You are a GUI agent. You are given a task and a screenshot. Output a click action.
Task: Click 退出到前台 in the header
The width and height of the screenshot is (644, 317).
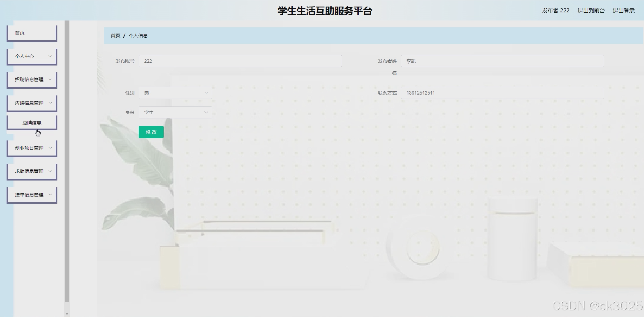pos(591,11)
